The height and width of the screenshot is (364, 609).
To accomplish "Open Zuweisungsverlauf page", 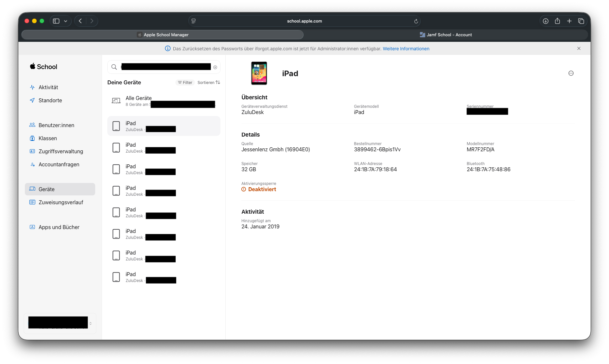I will point(61,202).
